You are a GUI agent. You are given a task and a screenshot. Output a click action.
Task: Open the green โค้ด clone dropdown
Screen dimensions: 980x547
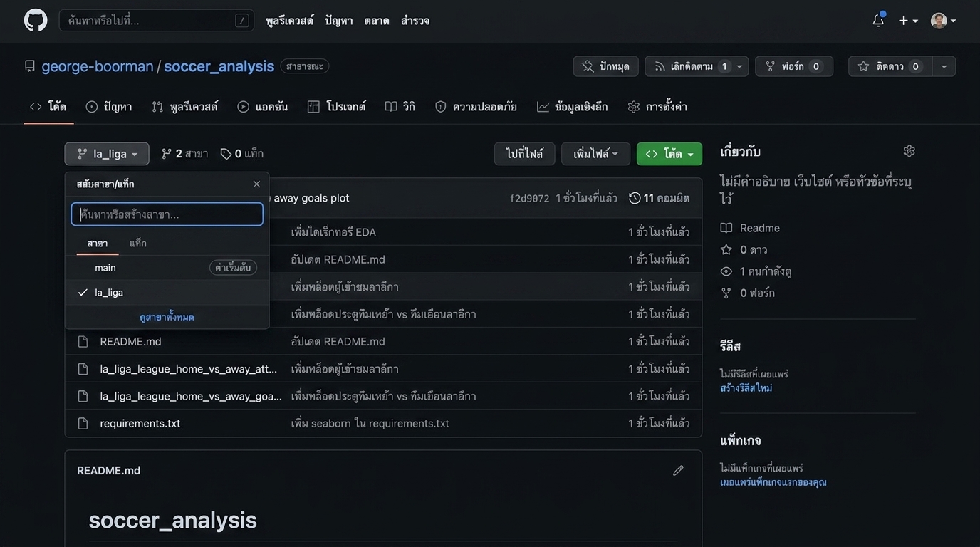tap(669, 154)
